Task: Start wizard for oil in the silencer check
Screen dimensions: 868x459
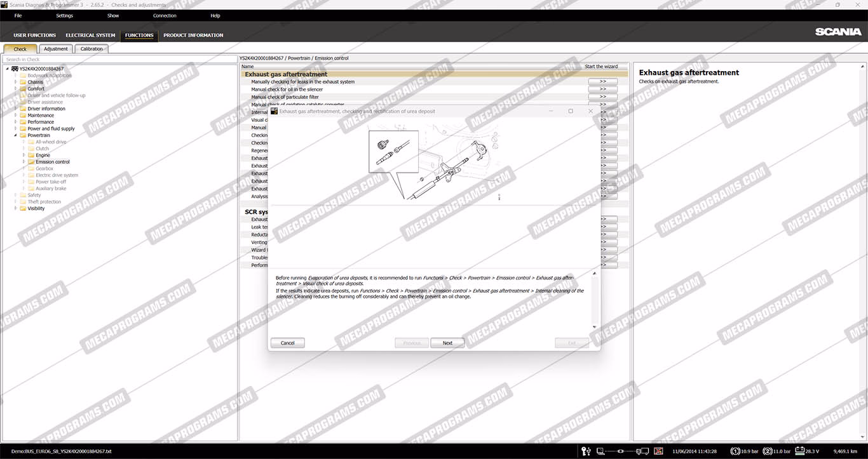Action: 603,90
